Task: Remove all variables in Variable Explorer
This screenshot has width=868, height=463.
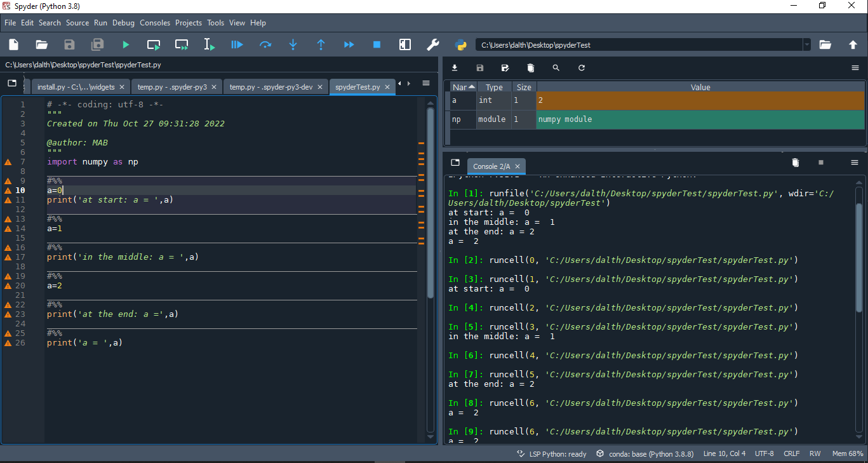Action: (531, 68)
